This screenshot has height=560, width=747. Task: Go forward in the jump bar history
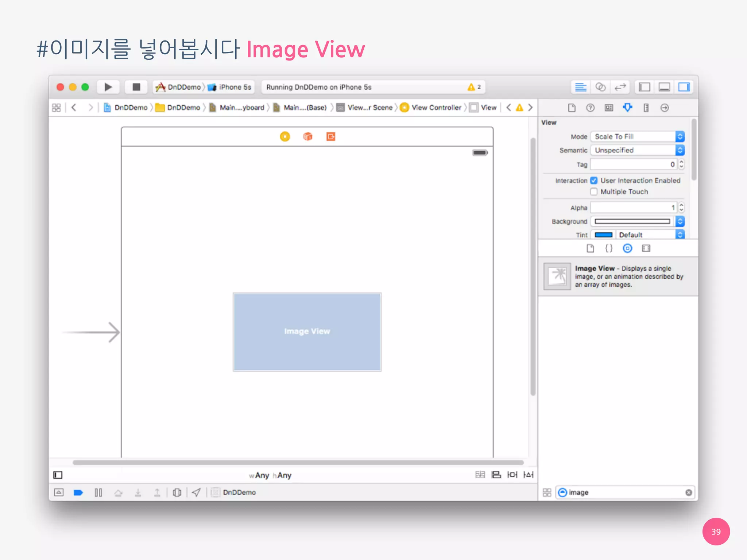pyautogui.click(x=90, y=108)
